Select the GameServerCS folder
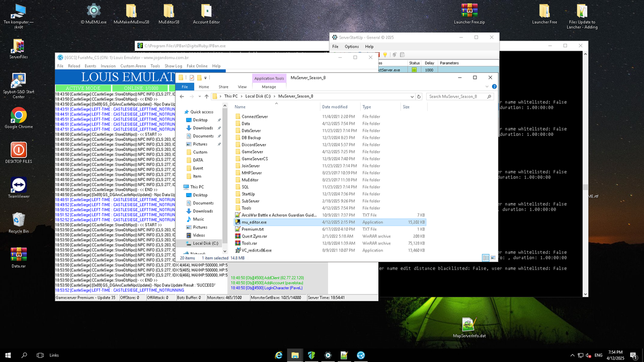Viewport: 644px width, 362px height. coord(255,159)
